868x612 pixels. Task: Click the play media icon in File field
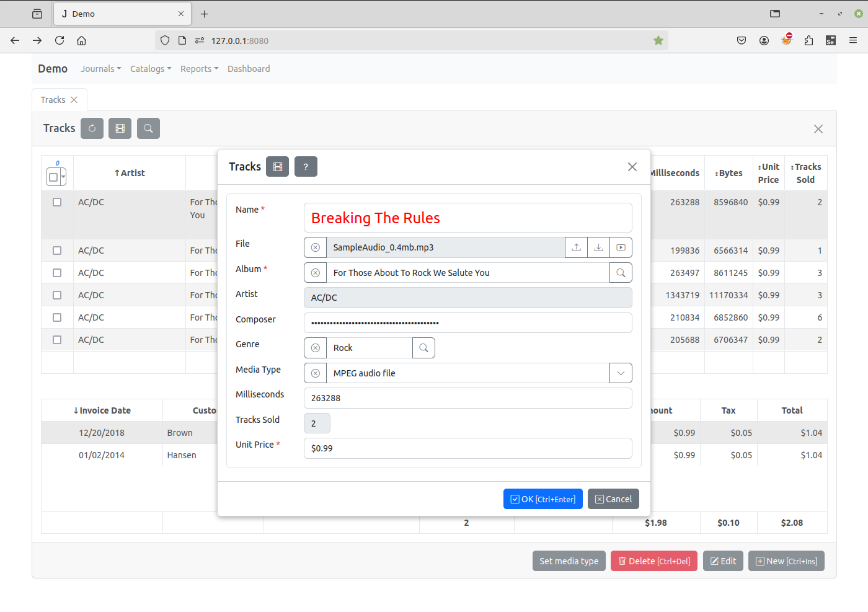coord(621,247)
